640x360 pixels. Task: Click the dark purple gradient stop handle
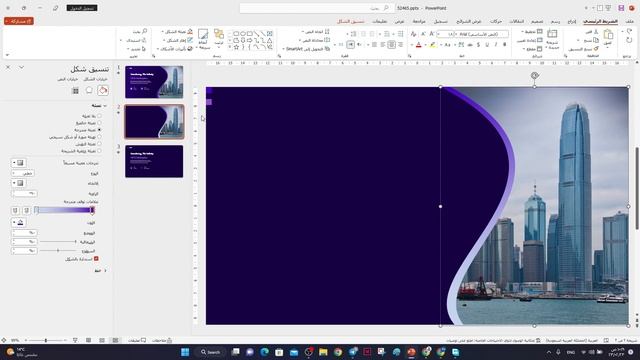tap(92, 210)
